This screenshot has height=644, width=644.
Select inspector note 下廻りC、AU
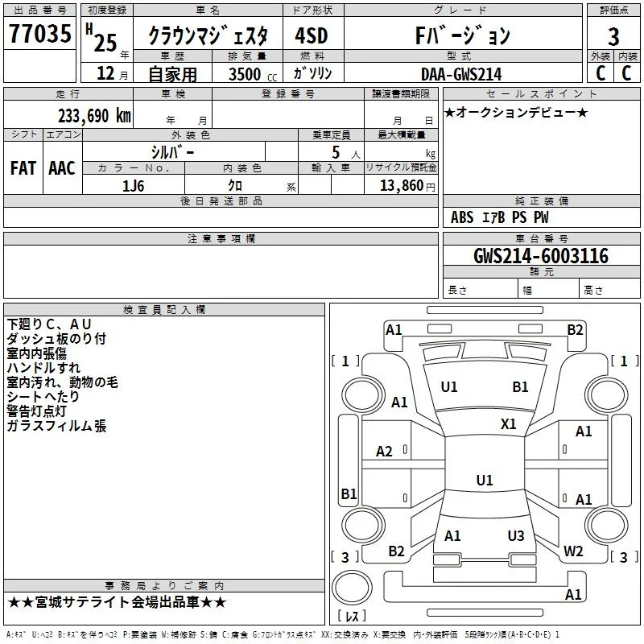[x=49, y=324]
